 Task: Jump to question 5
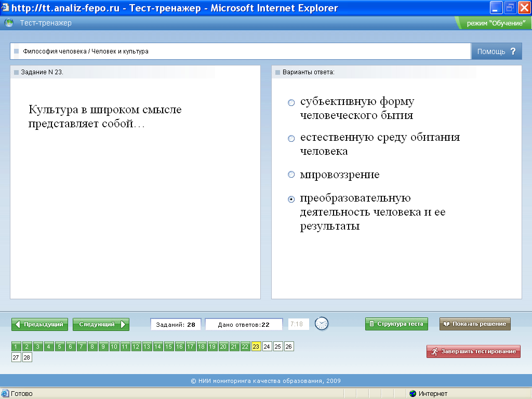pos(59,347)
